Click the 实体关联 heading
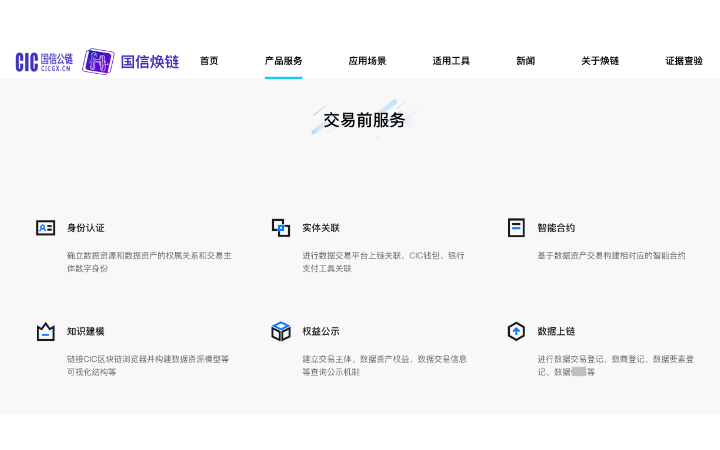This screenshot has width=720, height=450. point(321,228)
